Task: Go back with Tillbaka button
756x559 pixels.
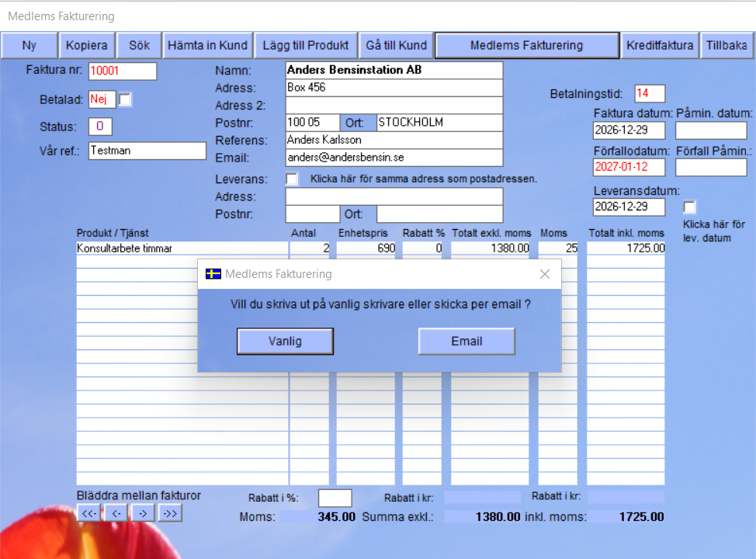Action: (x=727, y=45)
